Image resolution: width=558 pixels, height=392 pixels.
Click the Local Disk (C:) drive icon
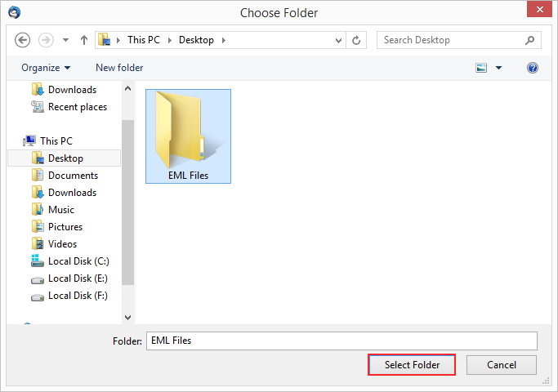click(38, 261)
